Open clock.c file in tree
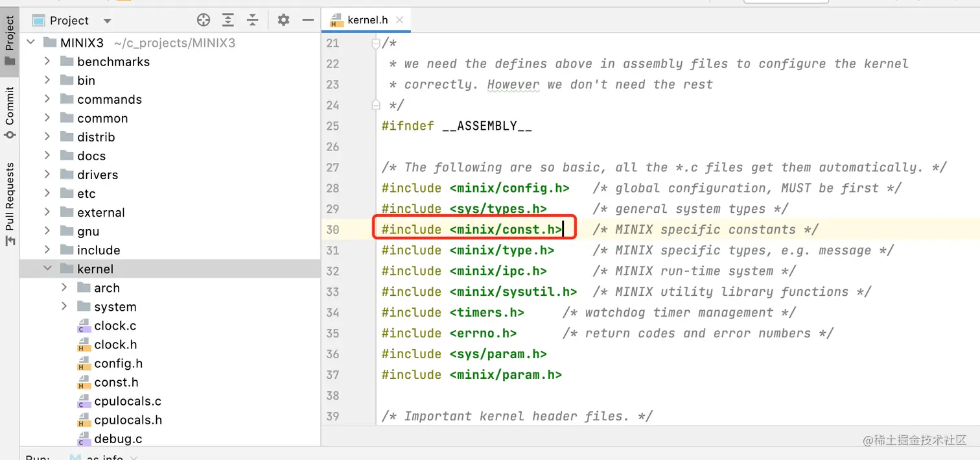Viewport: 980px width, 460px height. click(x=115, y=326)
